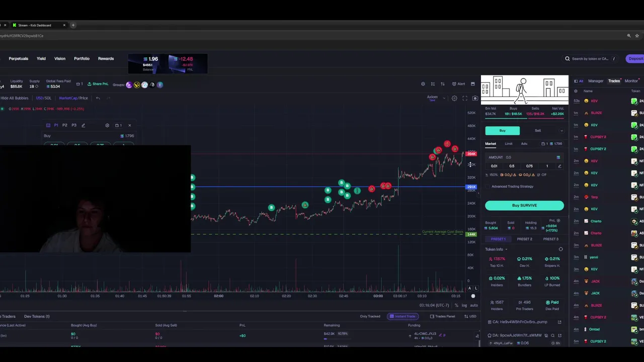Click the AMOUNT input field
This screenshot has height=362, width=644.
[x=523, y=157]
